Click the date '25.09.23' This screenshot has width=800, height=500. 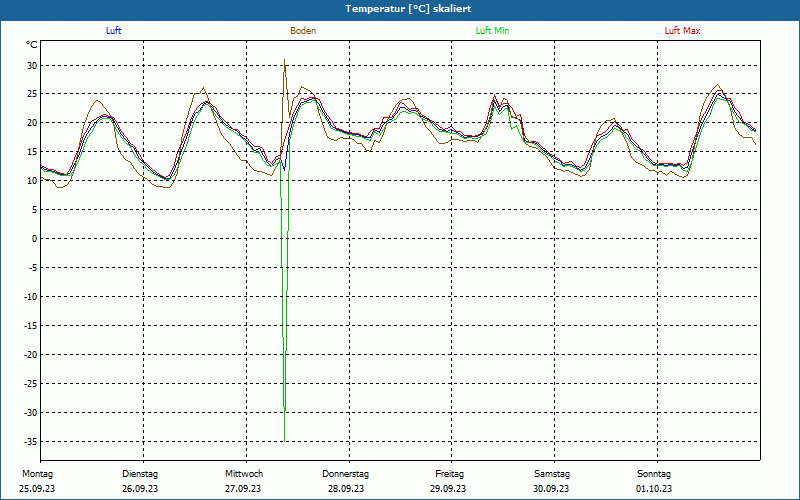(x=37, y=489)
